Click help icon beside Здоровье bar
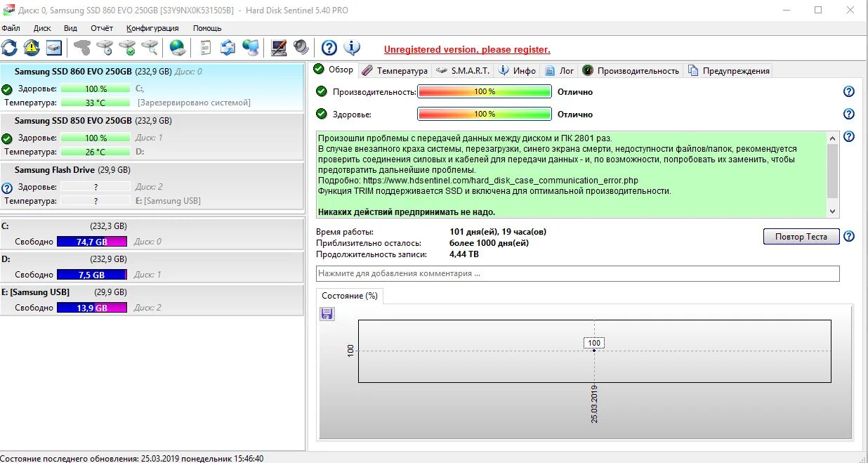Viewport: 868px width, 463px height. [x=848, y=114]
